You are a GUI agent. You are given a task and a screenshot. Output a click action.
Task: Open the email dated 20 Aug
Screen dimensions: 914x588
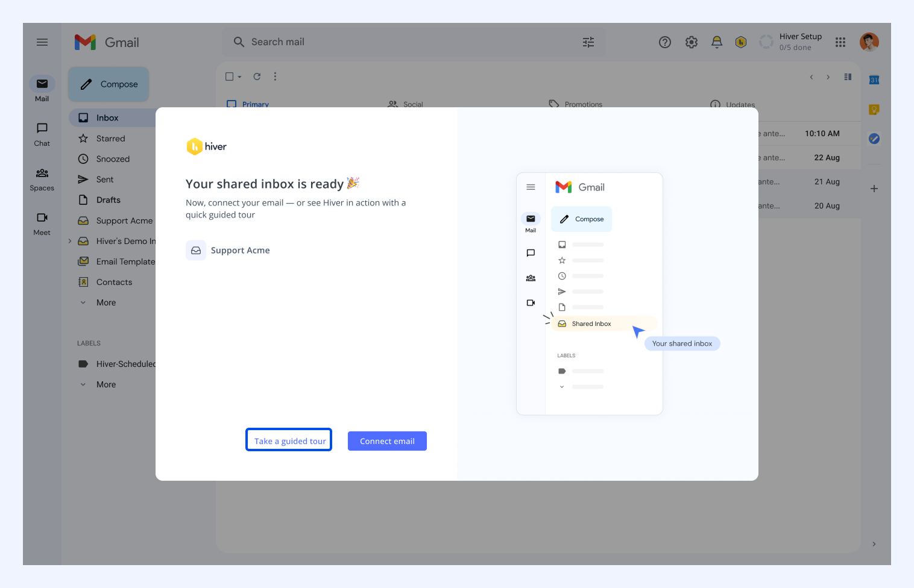pyautogui.click(x=809, y=206)
